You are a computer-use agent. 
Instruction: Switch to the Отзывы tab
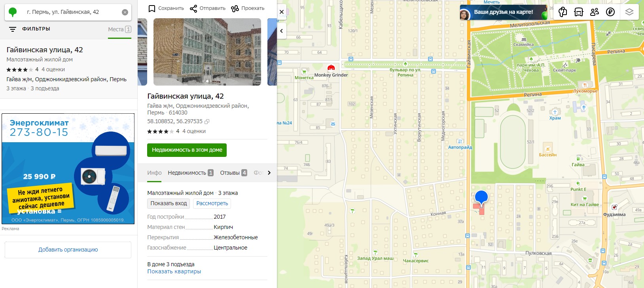pyautogui.click(x=233, y=173)
